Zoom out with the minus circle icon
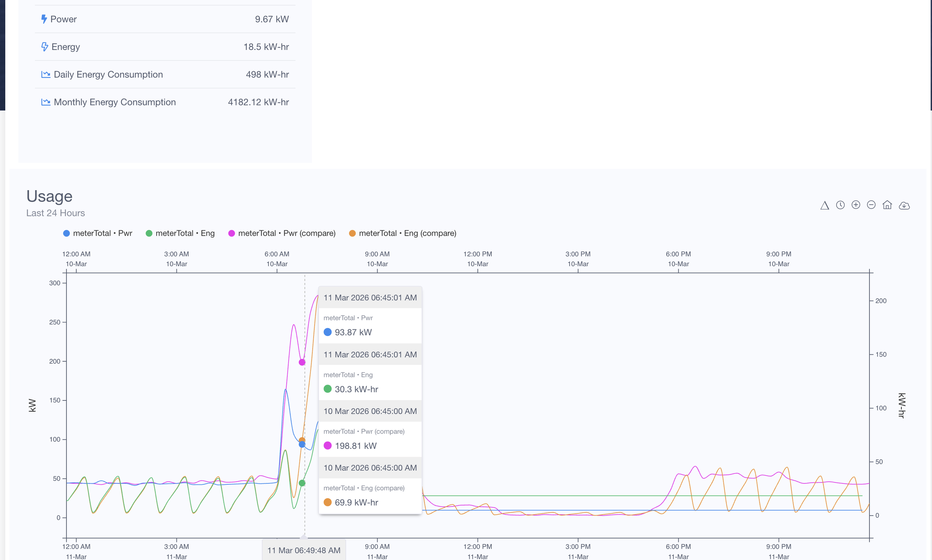 871,205
